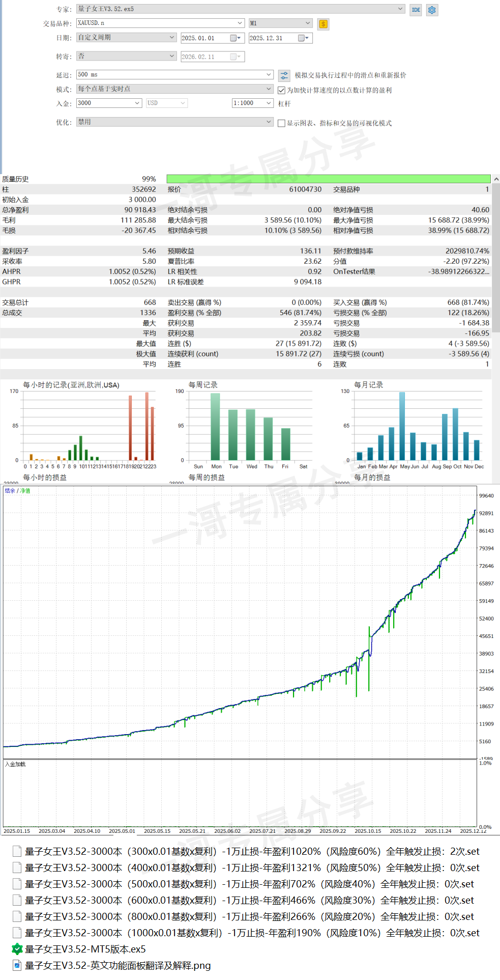This screenshot has width=500, height=980.
Task: Click LR 标准误差 value 9 094.18
Action: 308,282
